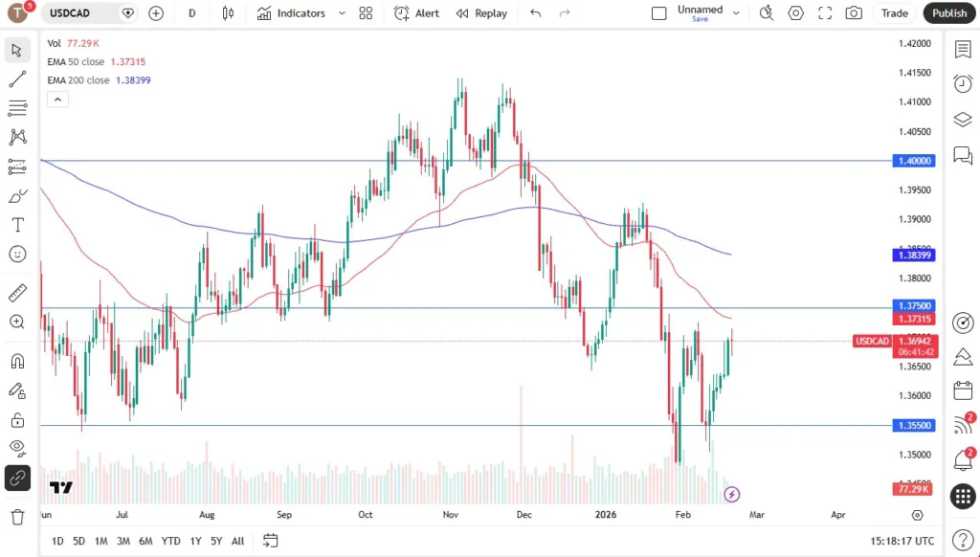Toggle visibility of all drawings
The image size is (980, 557).
(16, 448)
